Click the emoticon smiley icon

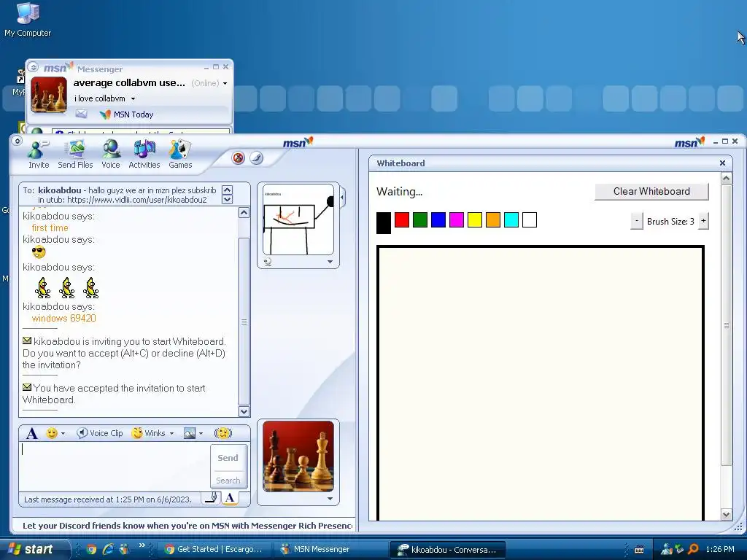point(52,433)
